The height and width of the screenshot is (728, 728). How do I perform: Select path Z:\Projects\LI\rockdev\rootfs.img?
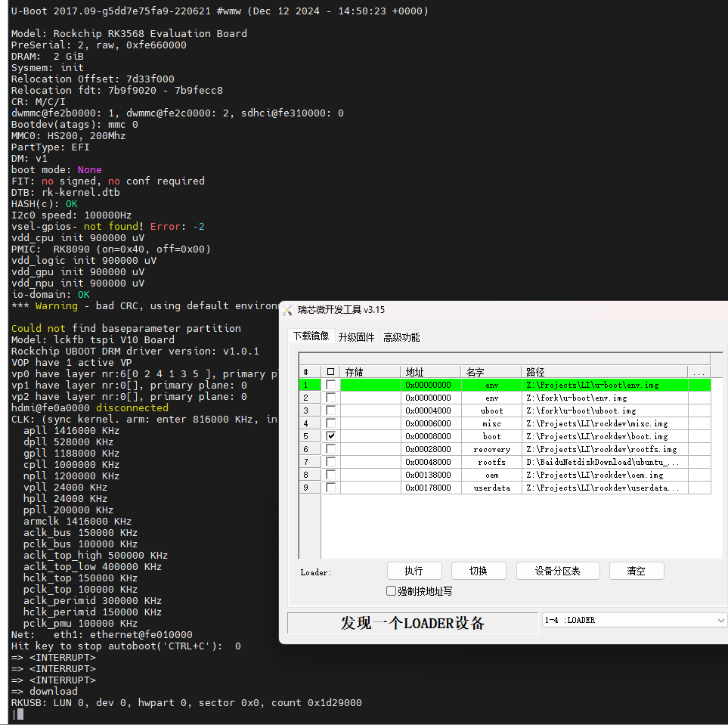[605, 449]
